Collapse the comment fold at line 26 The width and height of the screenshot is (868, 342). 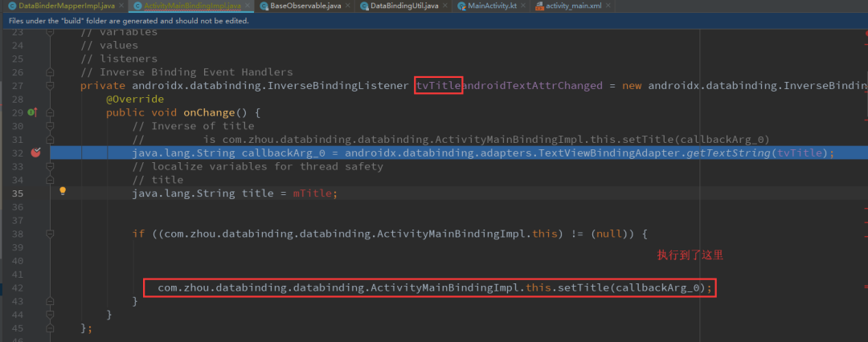pyautogui.click(x=51, y=72)
